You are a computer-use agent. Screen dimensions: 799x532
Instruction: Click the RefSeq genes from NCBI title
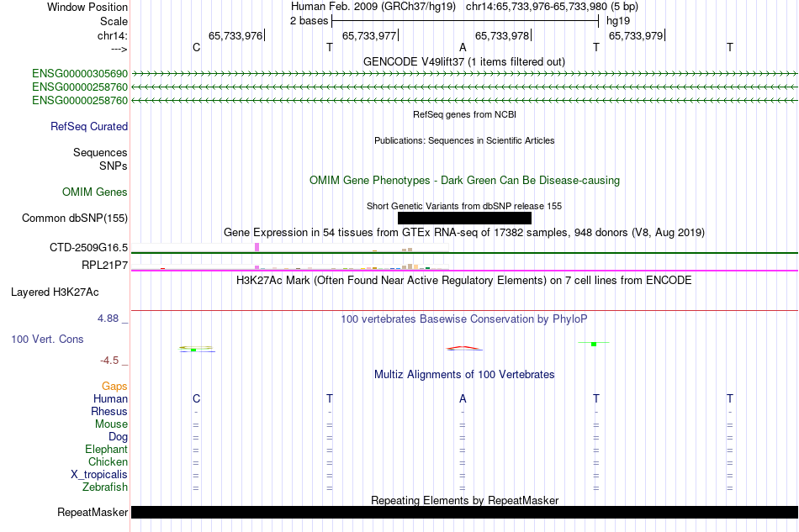pyautogui.click(x=464, y=114)
